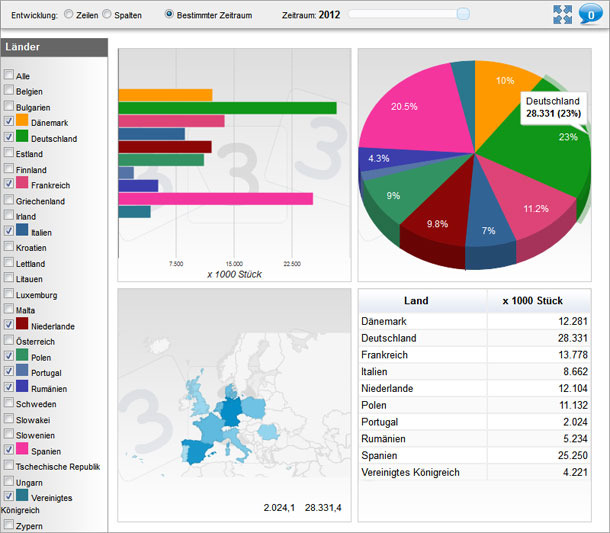Click the green Deutschland color swatch
Image resolution: width=610 pixels, height=533 pixels.
tap(22, 136)
